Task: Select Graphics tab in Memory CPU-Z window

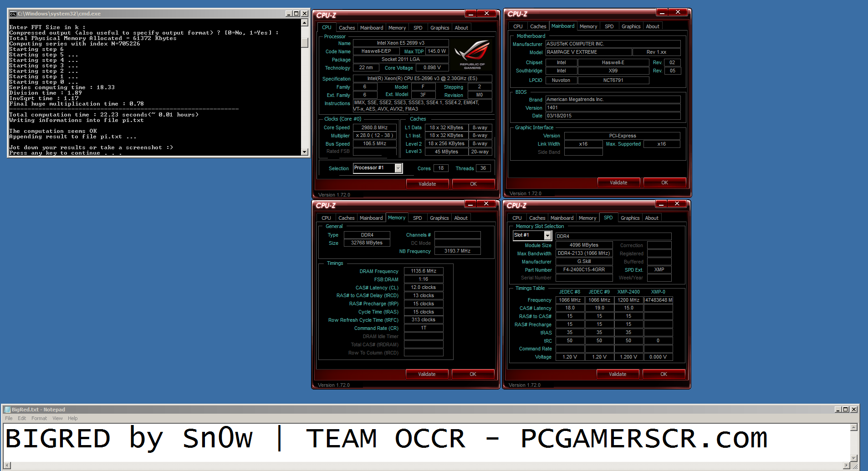Action: pyautogui.click(x=439, y=218)
